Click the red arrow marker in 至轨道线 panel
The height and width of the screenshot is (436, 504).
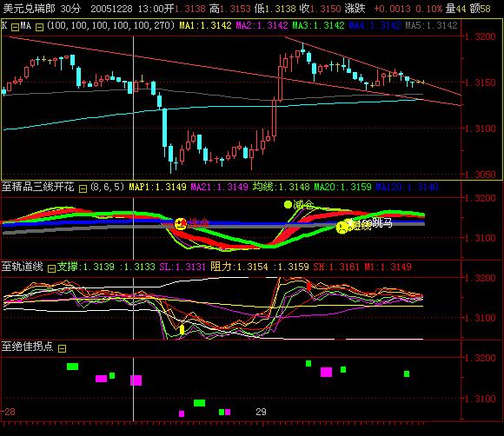click(308, 286)
